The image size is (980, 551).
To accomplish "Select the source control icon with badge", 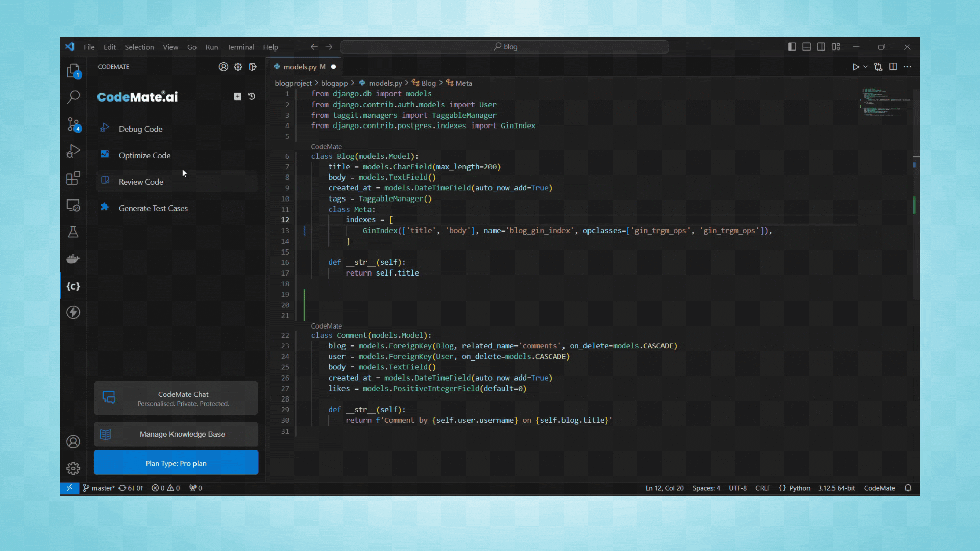I will point(72,124).
